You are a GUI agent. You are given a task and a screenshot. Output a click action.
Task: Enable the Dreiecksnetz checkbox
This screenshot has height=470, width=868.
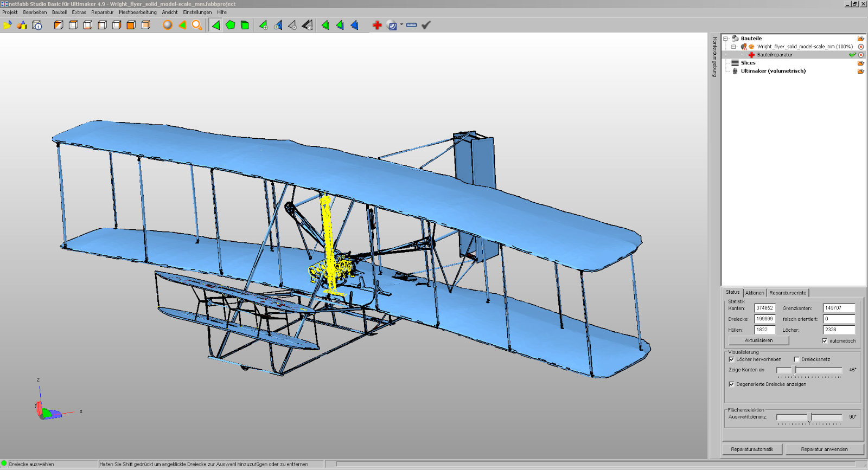click(x=796, y=359)
